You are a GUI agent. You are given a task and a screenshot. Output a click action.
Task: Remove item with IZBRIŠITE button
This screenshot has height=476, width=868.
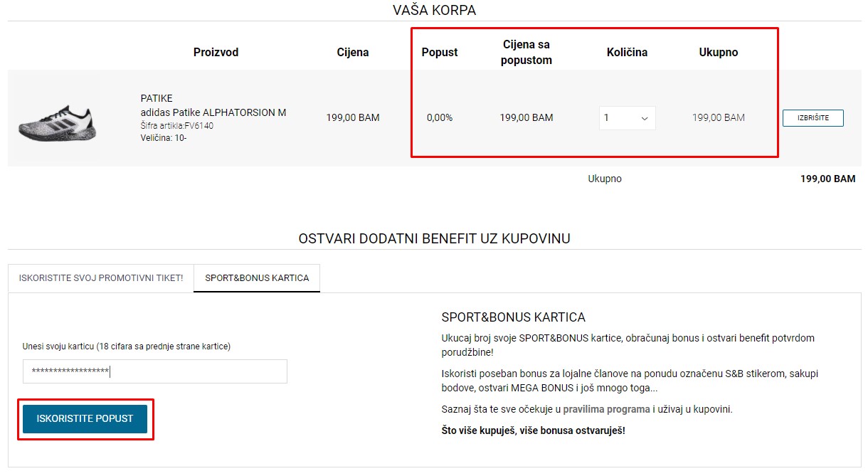click(x=813, y=118)
